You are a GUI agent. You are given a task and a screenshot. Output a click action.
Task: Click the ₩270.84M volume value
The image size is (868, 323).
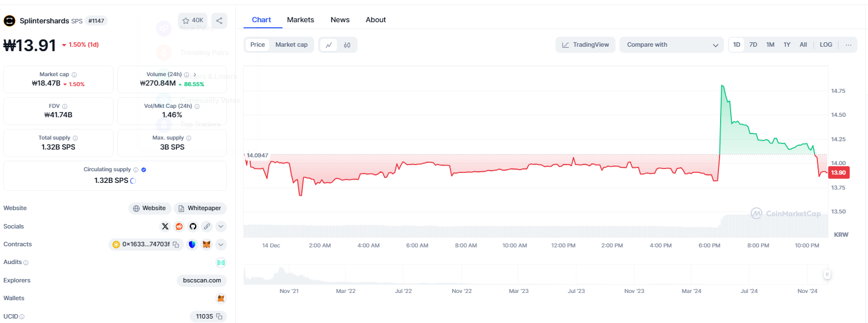158,84
